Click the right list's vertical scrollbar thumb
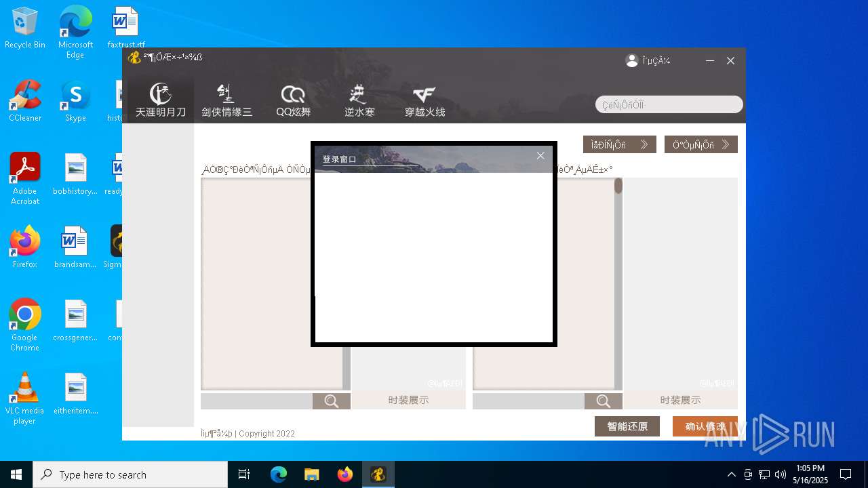 pos(618,186)
